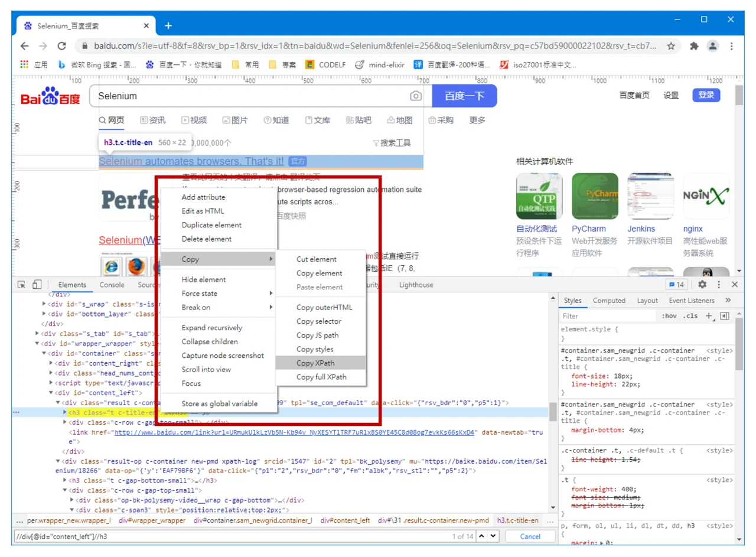
Task: Select Delete element in the context menu
Action: (219, 239)
